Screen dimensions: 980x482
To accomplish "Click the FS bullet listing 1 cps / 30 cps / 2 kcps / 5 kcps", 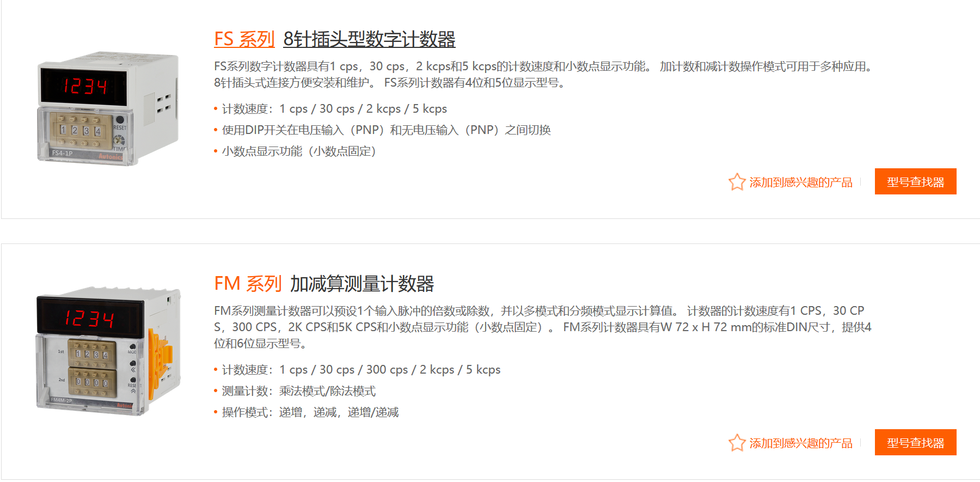I will [x=334, y=109].
